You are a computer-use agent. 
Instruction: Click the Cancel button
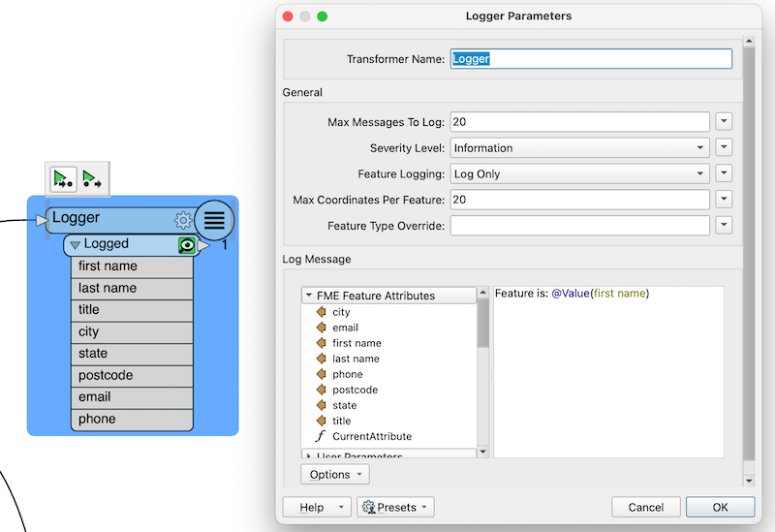[645, 507]
